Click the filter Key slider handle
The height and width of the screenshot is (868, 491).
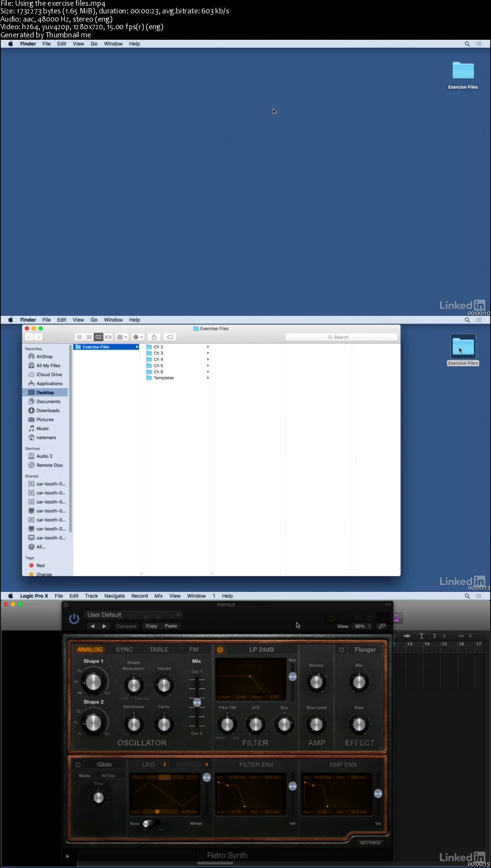click(x=292, y=677)
